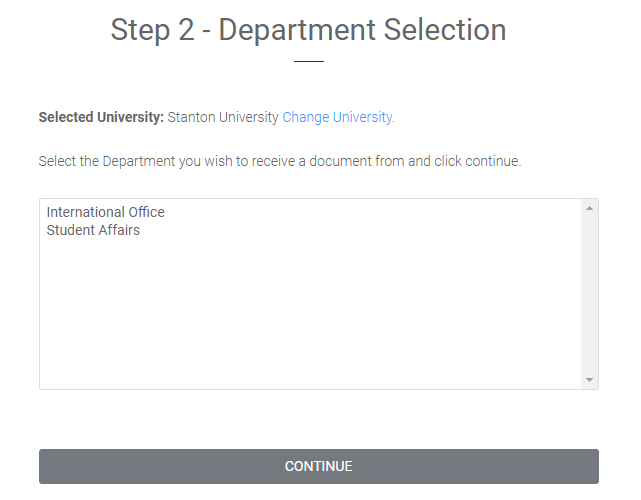Select International Office in the department list
The width and height of the screenshot is (641, 500).
[x=310, y=212]
